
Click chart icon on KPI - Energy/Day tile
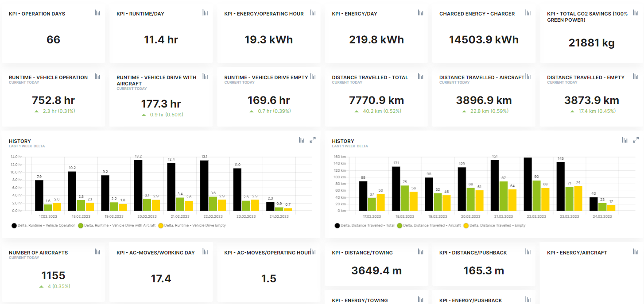click(420, 13)
